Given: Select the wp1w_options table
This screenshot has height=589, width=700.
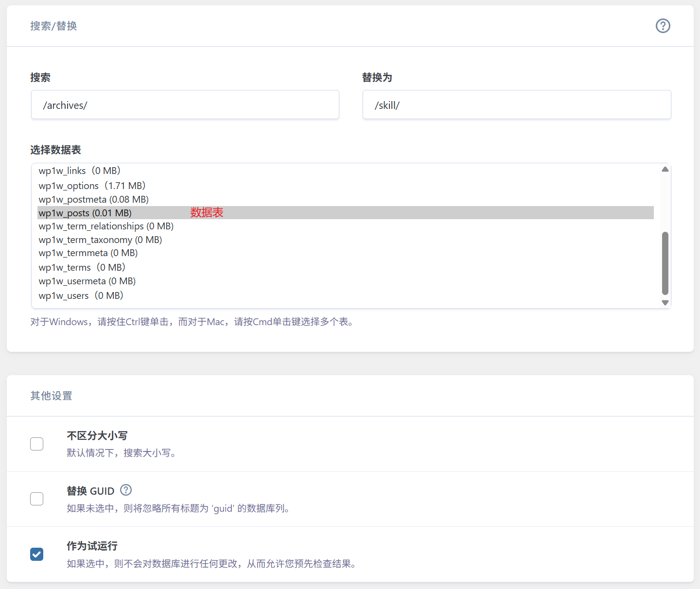Looking at the screenshot, I should (92, 186).
